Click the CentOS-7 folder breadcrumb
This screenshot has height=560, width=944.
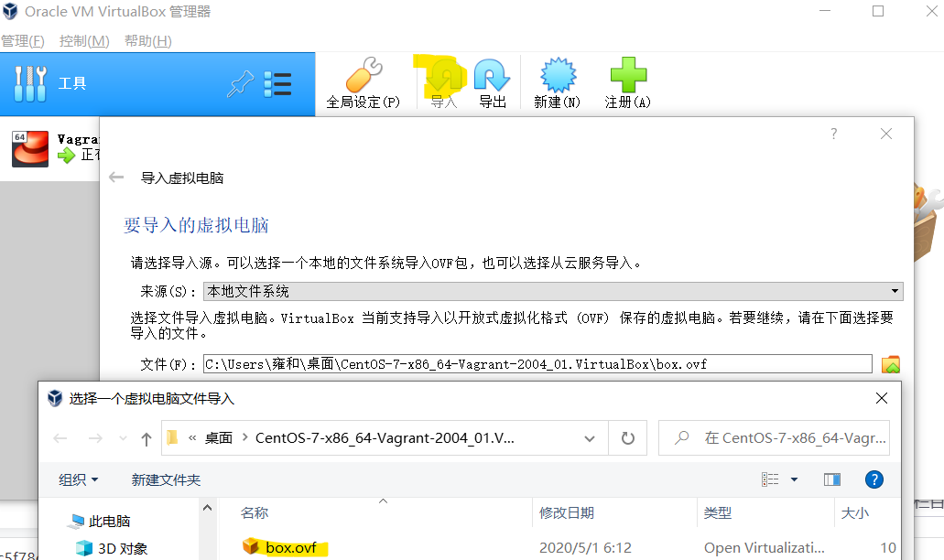pyautogui.click(x=385, y=438)
